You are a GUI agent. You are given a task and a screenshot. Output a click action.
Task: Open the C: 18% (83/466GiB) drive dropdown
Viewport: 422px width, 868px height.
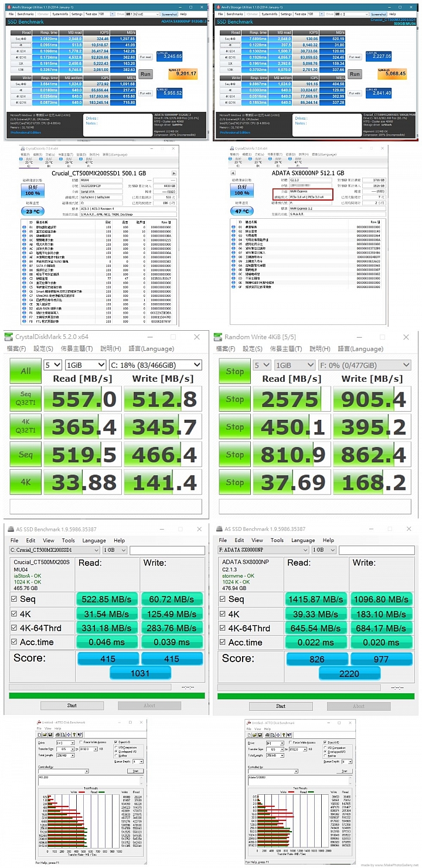coord(155,365)
